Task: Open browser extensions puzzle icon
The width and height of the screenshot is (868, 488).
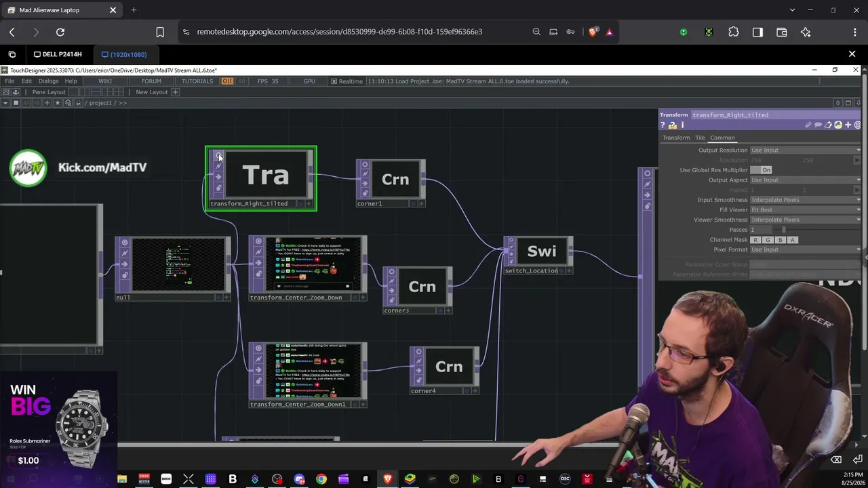Action: click(x=734, y=32)
